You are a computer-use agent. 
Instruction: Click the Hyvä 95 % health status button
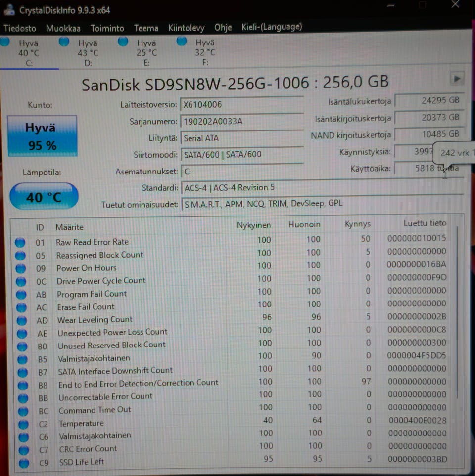point(42,136)
